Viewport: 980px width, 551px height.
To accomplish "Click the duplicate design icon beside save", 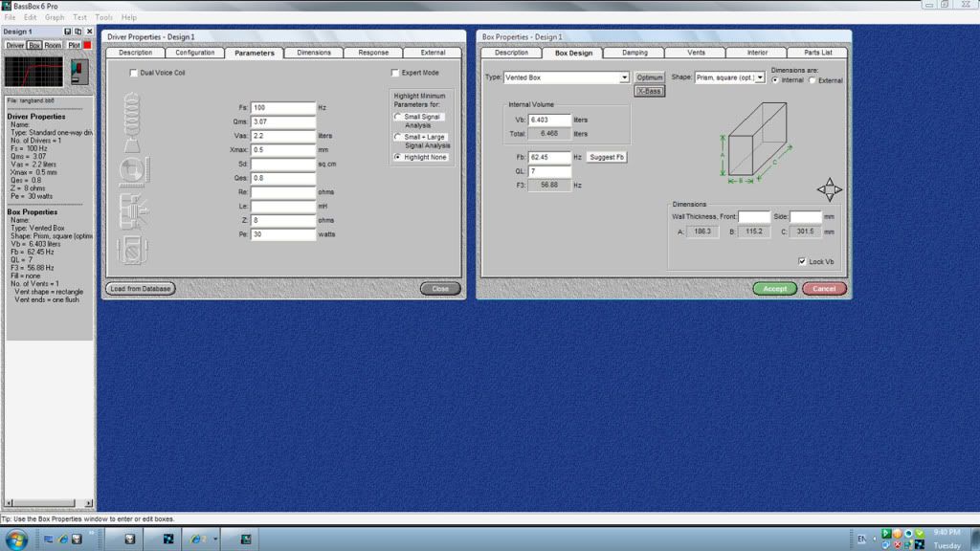I will 78,32.
